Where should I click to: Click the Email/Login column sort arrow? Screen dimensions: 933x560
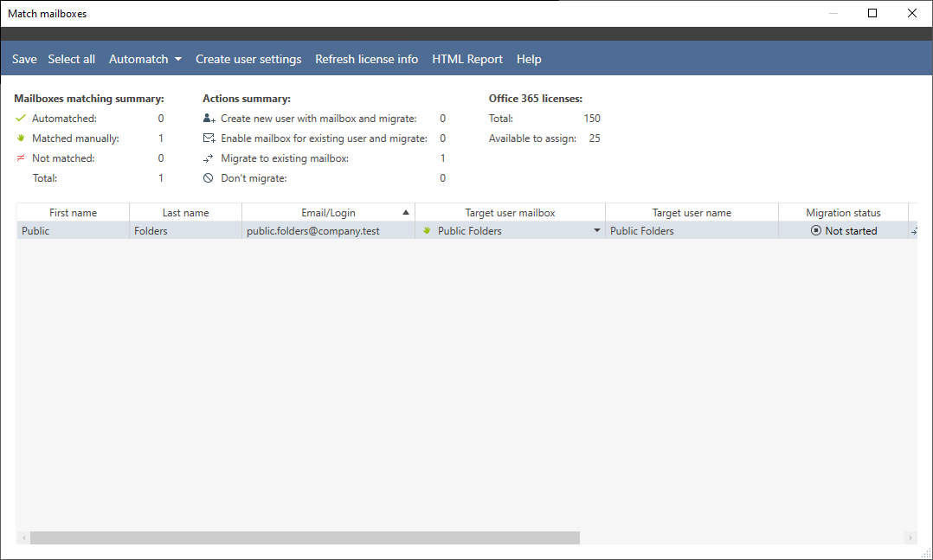click(x=406, y=212)
